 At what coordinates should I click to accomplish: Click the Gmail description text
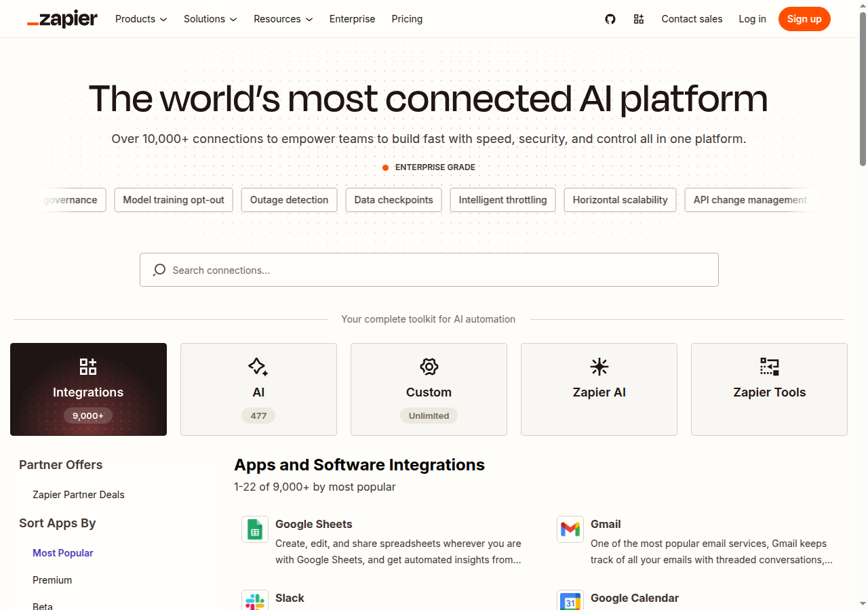pos(711,552)
